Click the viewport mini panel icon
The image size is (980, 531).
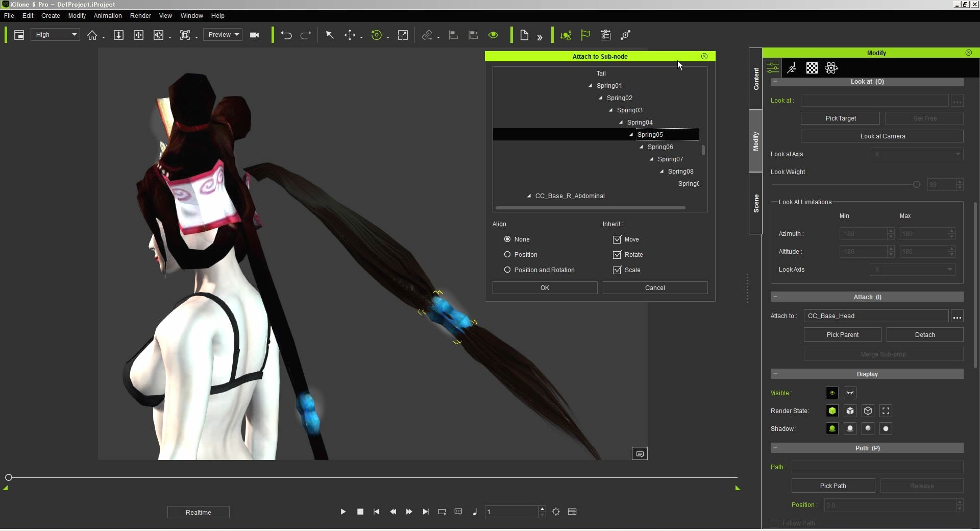640,454
